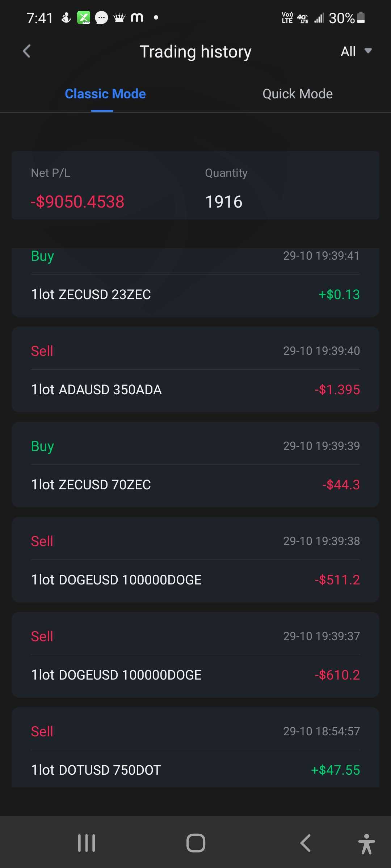Open the All filter dropdown
This screenshot has height=868, width=391.
coord(356,51)
